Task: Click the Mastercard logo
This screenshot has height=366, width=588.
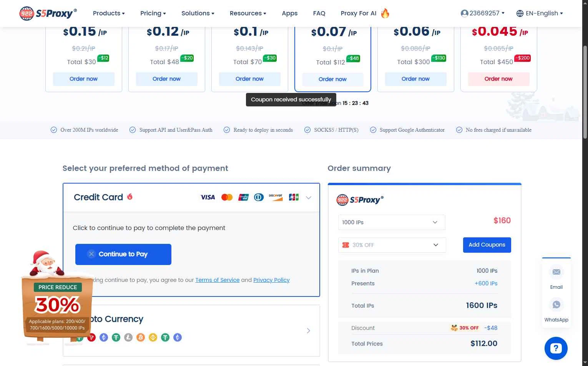Action: point(227,197)
